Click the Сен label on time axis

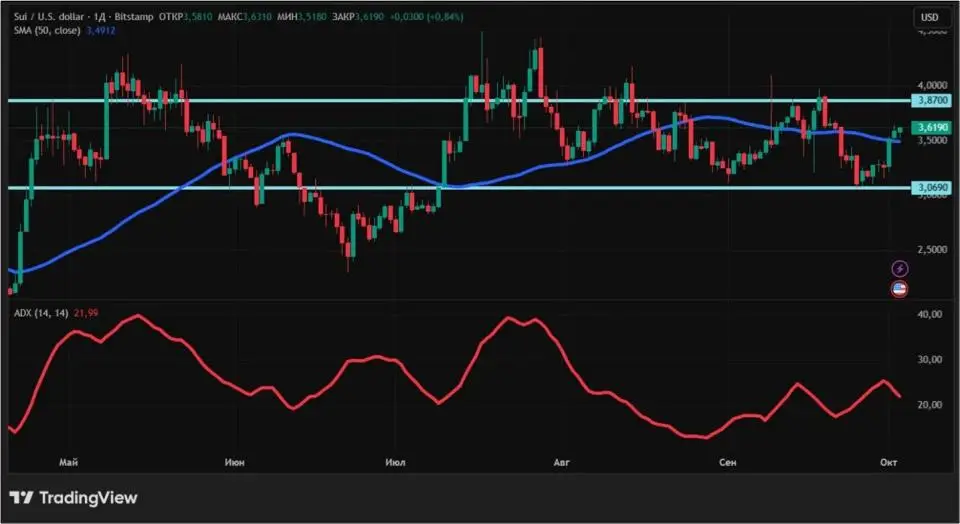[x=729, y=463]
